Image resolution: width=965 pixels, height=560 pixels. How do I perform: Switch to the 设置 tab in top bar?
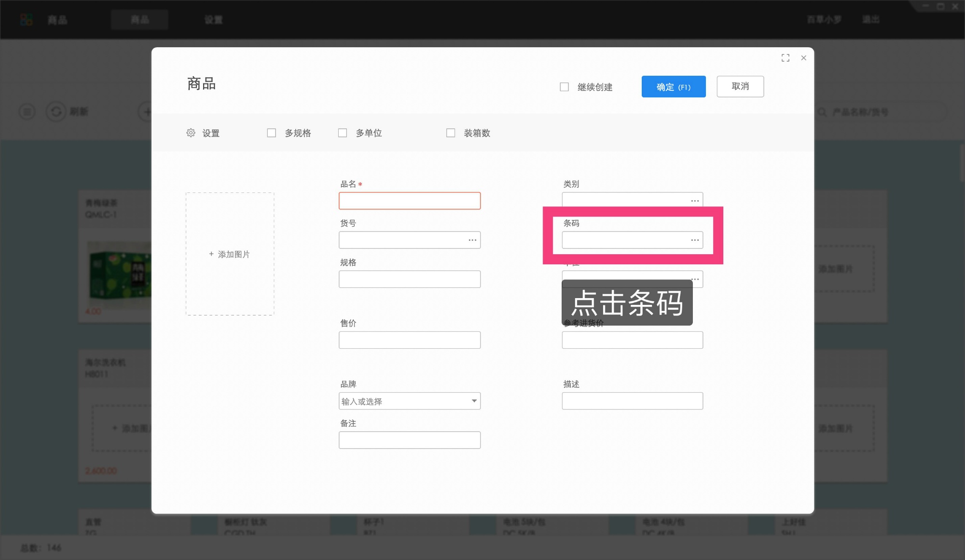coord(214,19)
